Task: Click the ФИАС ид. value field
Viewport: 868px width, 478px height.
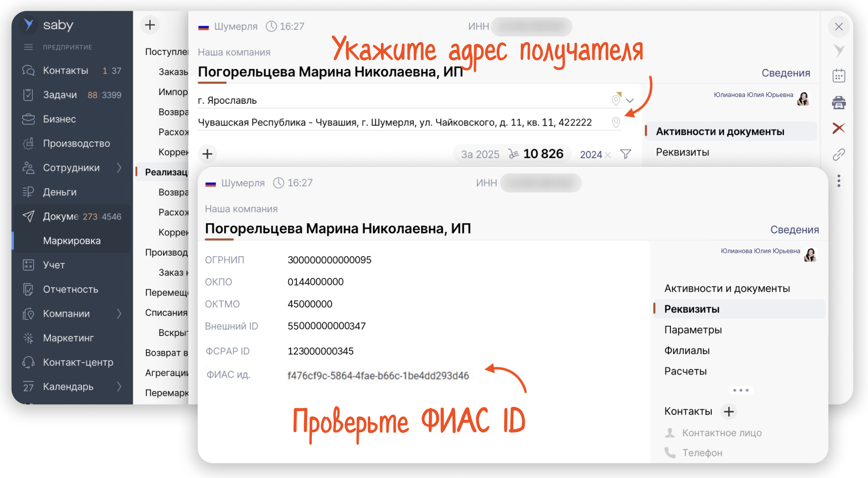Action: point(378,375)
